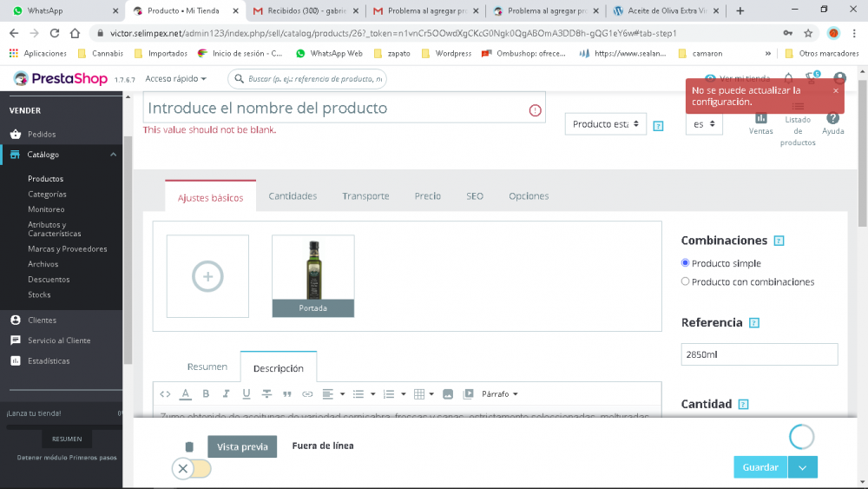Click help icon next to Combinaciones

(x=779, y=241)
